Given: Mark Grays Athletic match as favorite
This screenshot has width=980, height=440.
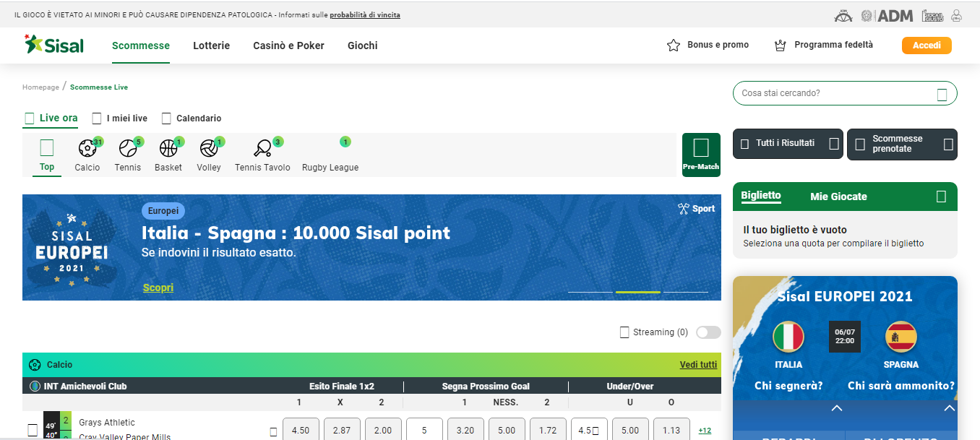Looking at the screenshot, I should tap(33, 430).
